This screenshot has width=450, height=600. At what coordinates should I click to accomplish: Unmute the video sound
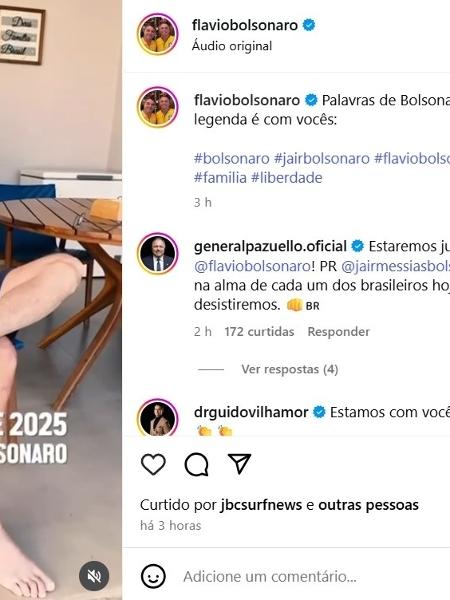(x=94, y=576)
